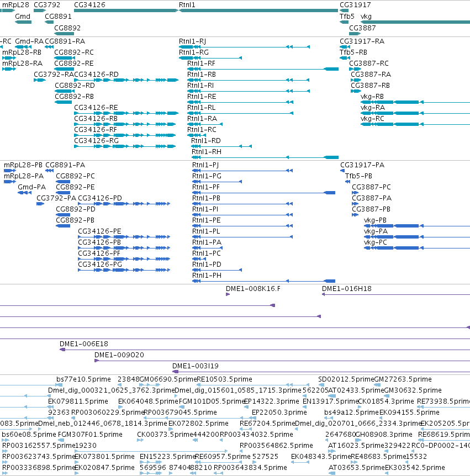Click the CG31917 gene label
The width and height of the screenshot is (470, 476).
click(355, 5)
